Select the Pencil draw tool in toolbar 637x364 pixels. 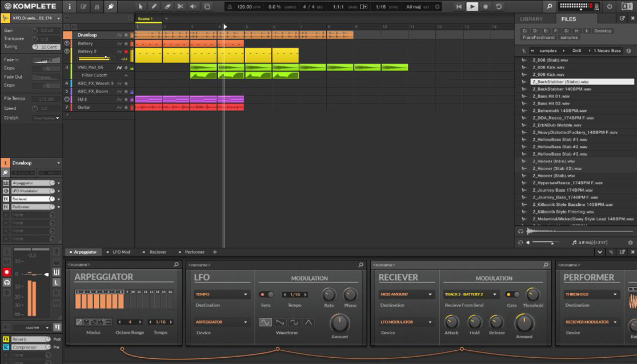(x=154, y=7)
